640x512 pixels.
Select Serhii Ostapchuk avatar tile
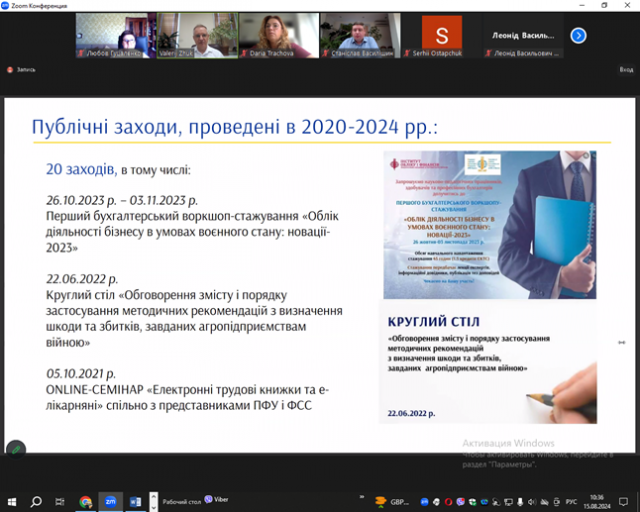(x=442, y=36)
